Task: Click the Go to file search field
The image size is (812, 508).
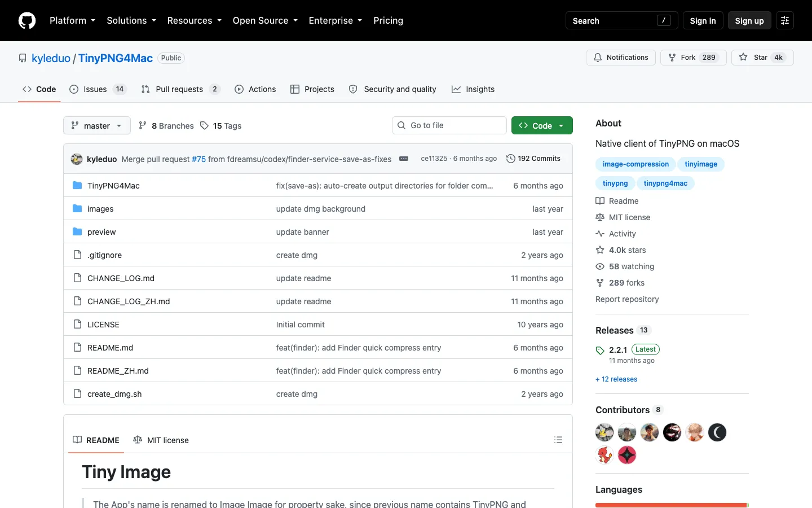Action: (449, 125)
